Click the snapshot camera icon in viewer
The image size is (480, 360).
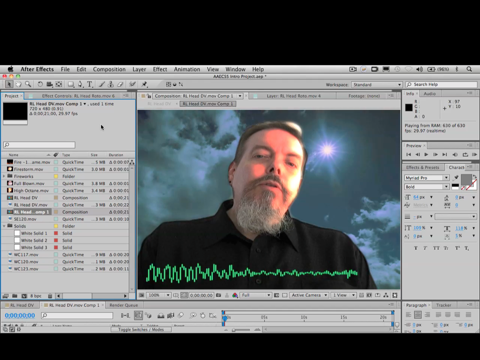tap(218, 295)
